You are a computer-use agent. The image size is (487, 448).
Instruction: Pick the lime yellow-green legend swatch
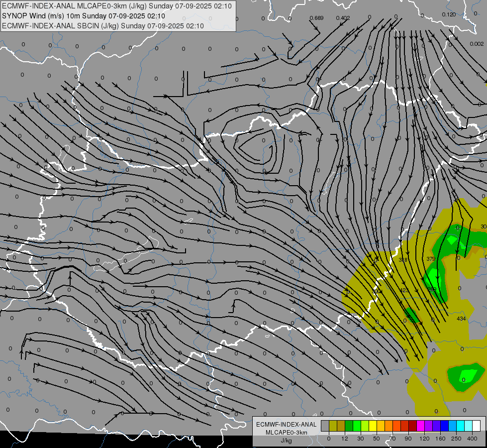tap(365, 426)
